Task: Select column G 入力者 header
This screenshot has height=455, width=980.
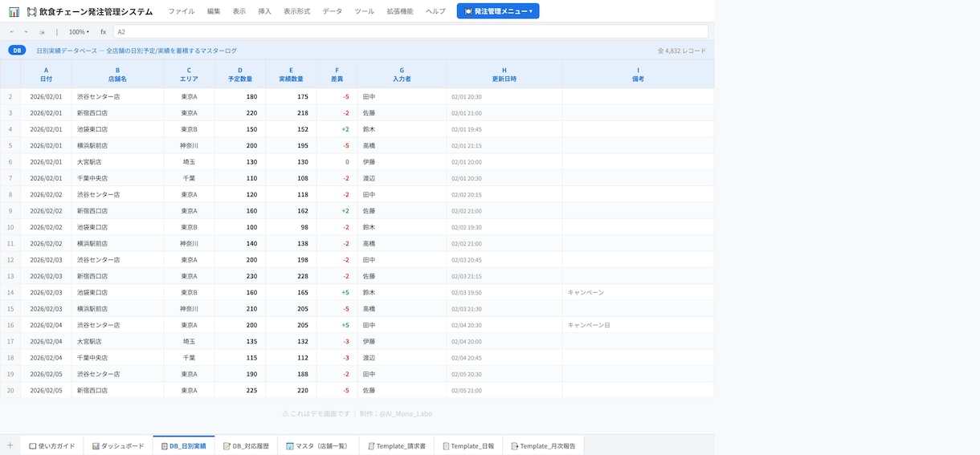Action: coord(402,74)
